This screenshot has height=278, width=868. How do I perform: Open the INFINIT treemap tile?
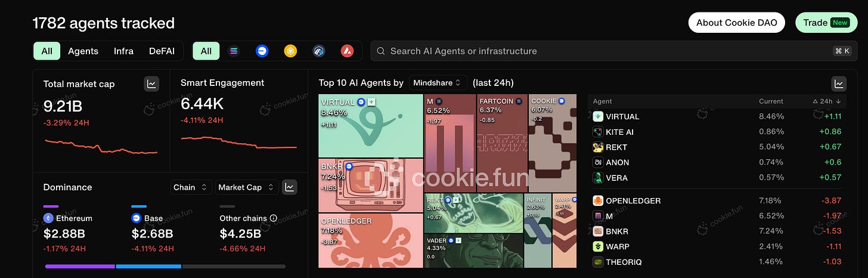tap(538, 230)
